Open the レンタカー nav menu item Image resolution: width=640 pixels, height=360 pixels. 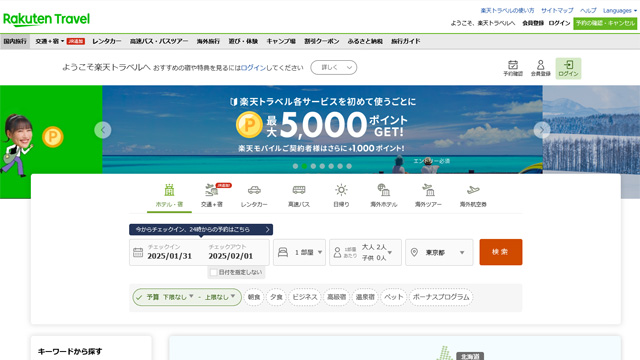pos(107,41)
